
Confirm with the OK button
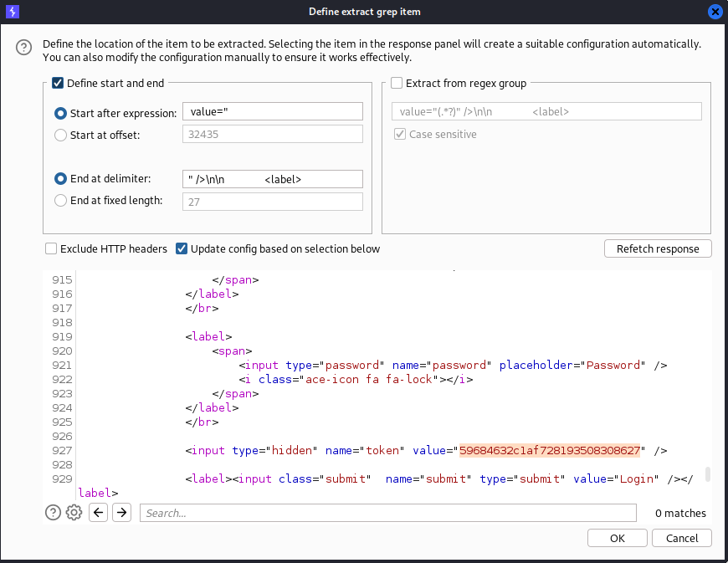click(618, 538)
